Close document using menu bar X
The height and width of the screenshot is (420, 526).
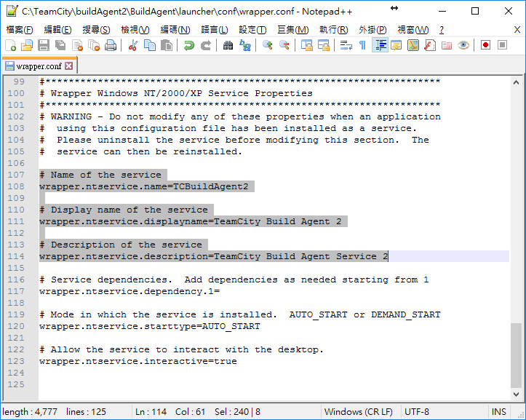click(517, 30)
